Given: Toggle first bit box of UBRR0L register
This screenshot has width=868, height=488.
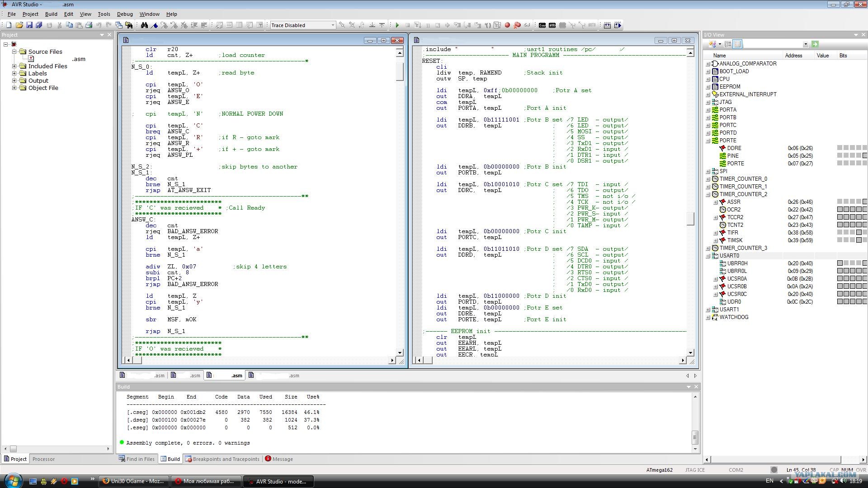Looking at the screenshot, I should click(x=840, y=271).
